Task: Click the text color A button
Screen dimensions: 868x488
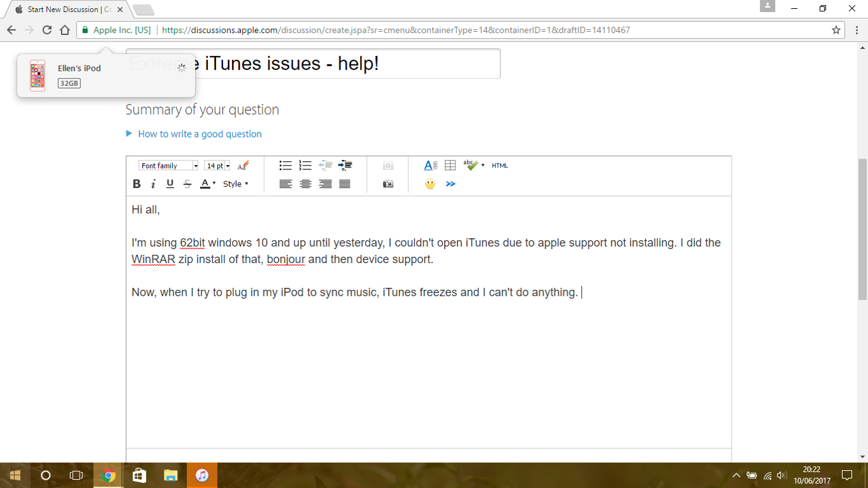Action: click(205, 184)
